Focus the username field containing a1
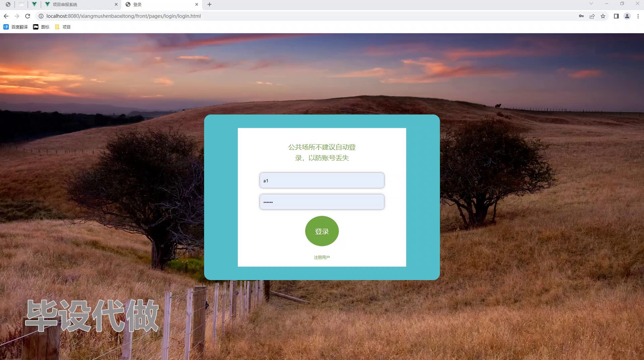The height and width of the screenshot is (360, 644). click(x=322, y=181)
